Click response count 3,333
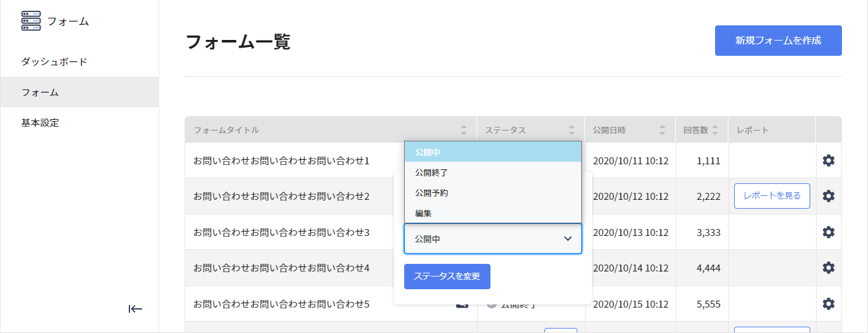The height and width of the screenshot is (333, 868). [708, 232]
